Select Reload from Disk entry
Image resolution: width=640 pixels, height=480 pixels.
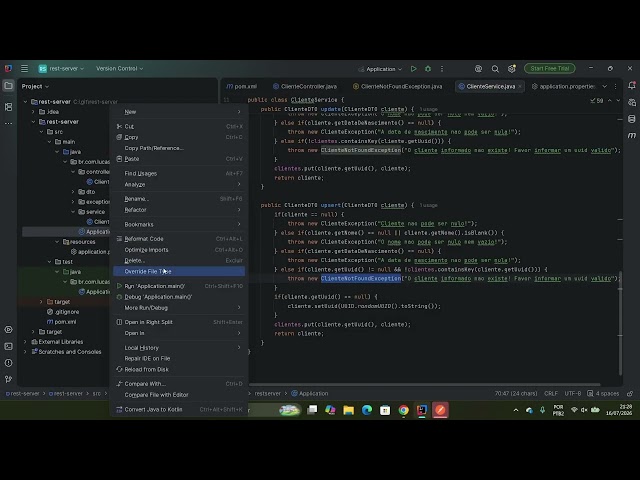click(x=179, y=369)
